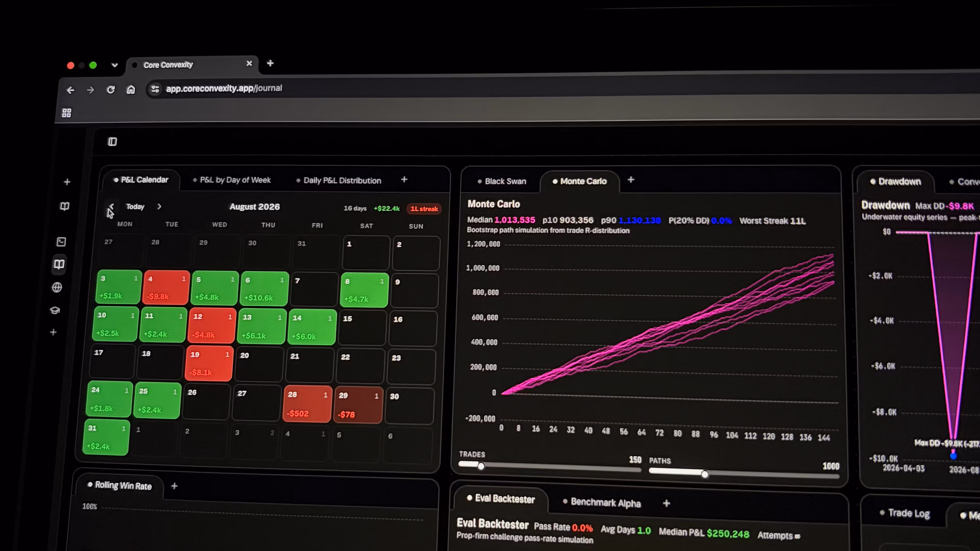Jump to Today in P&L calendar
Viewport: 980px width, 551px height.
(135, 206)
